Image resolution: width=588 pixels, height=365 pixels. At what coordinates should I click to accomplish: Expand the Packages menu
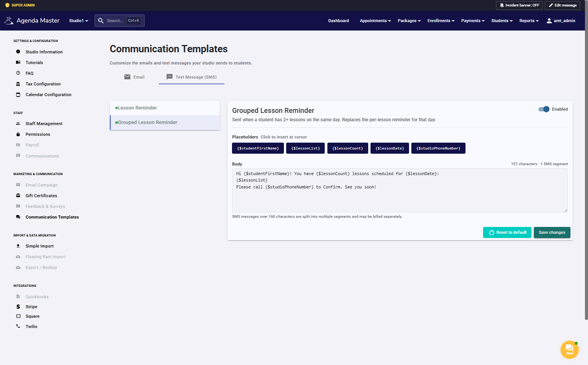[x=409, y=21]
